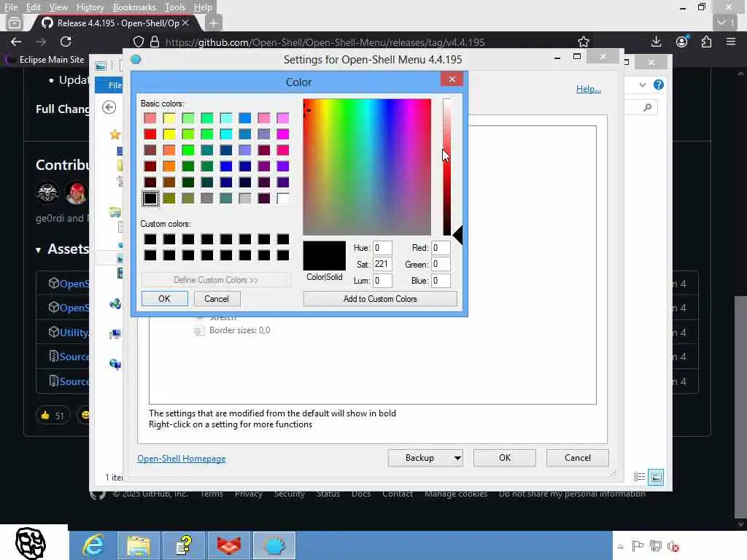747x560 pixels.
Task: Click the tracking protection shield icon
Action: (138, 42)
